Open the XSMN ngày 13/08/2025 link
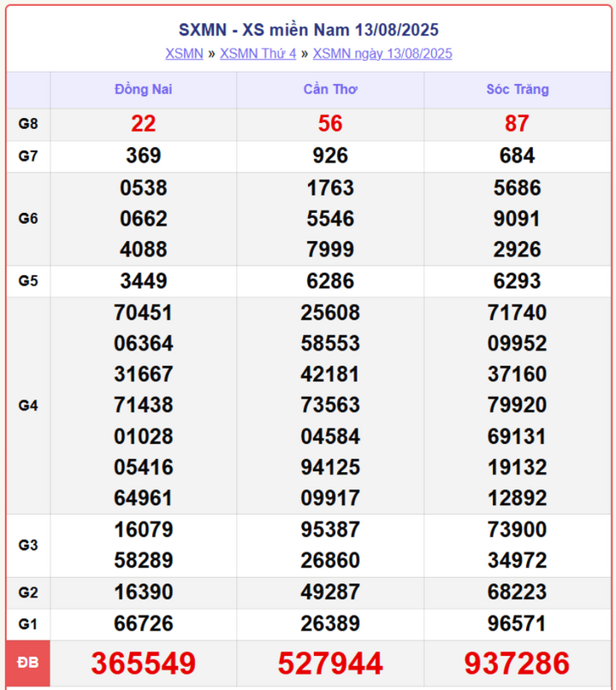The height and width of the screenshot is (690, 616). [x=382, y=54]
